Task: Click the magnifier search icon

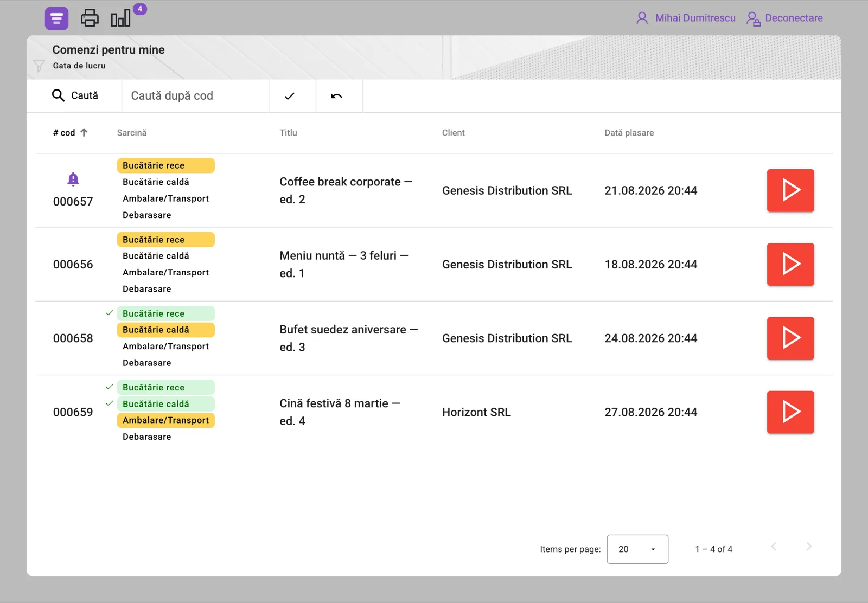Action: click(x=58, y=95)
